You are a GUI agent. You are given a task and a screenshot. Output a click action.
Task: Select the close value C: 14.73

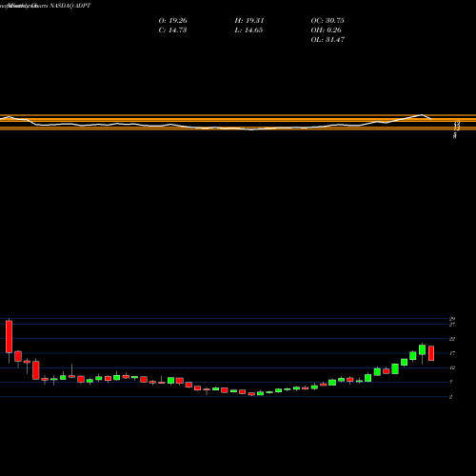point(172,30)
